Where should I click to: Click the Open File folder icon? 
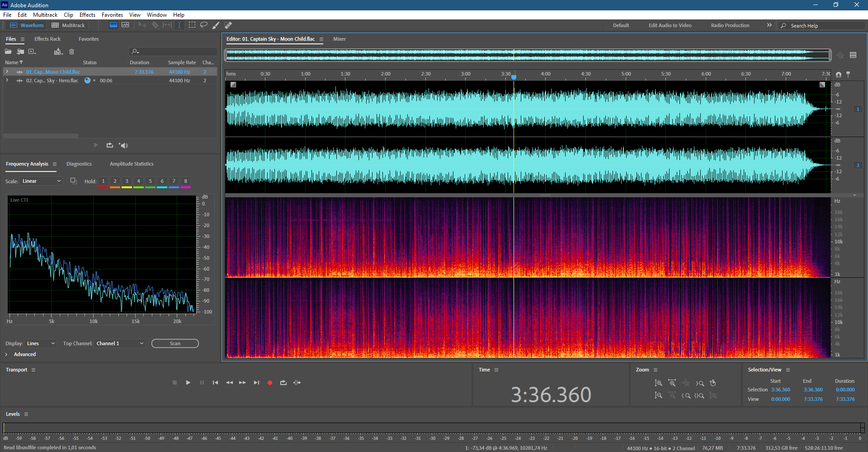[8, 52]
